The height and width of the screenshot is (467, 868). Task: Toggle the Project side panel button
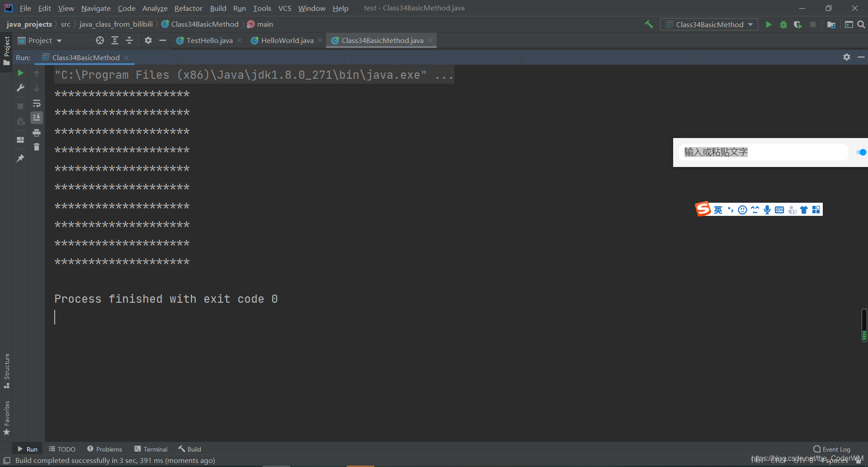(x=6, y=51)
